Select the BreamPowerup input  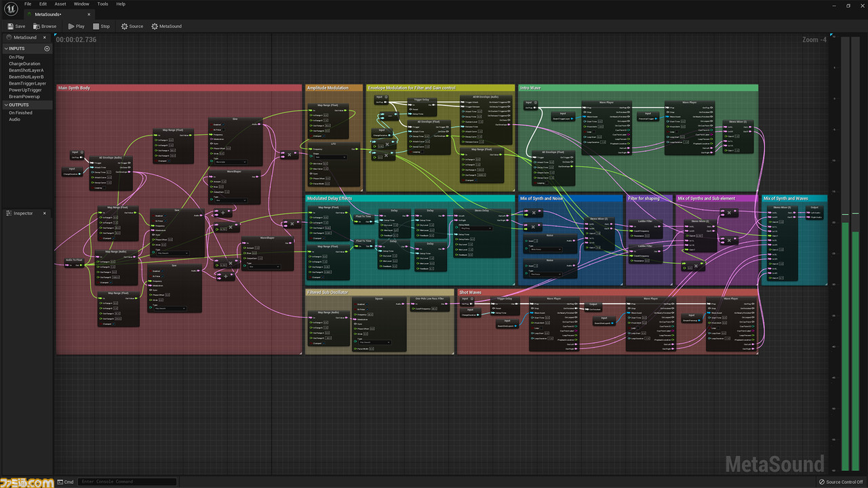(x=24, y=96)
